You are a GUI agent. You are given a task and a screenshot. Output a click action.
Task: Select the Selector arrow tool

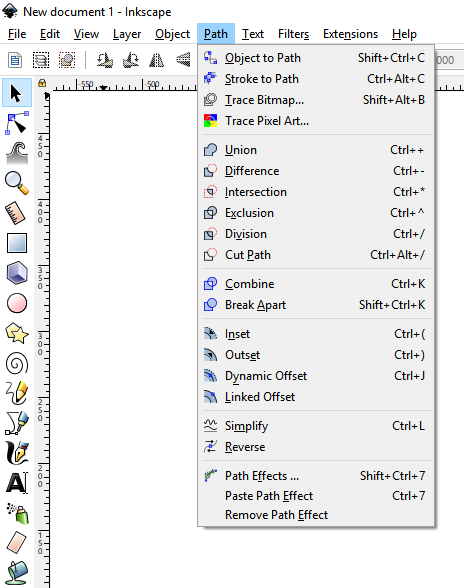click(17, 93)
